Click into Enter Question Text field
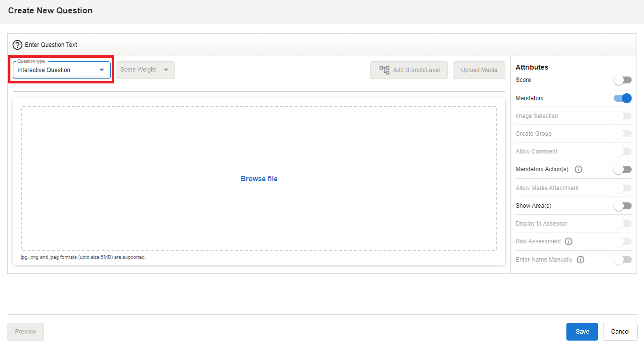Viewport: 644px width, 347px height. click(x=297, y=45)
